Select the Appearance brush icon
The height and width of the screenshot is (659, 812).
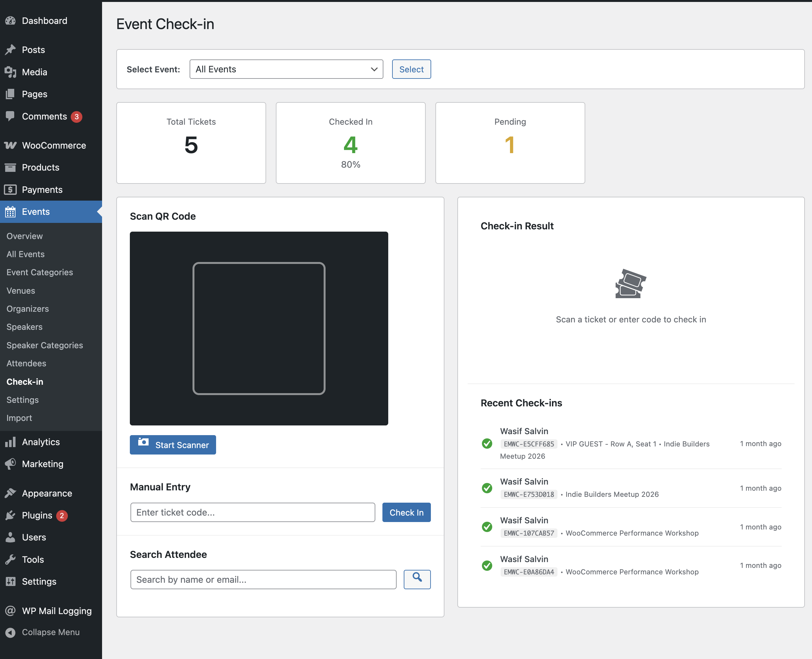coord(10,493)
